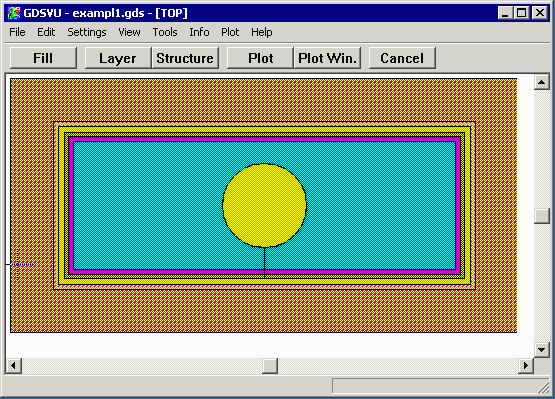
Task: Click the Plot Win. button
Action: (327, 58)
